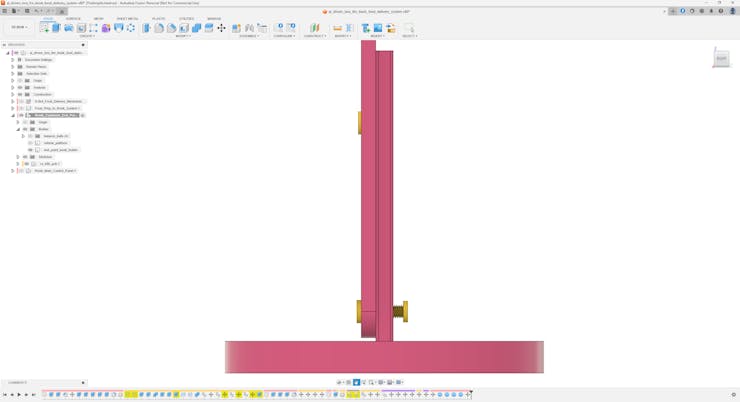
Task: Open the Sheet Metal tab
Action: tap(127, 19)
